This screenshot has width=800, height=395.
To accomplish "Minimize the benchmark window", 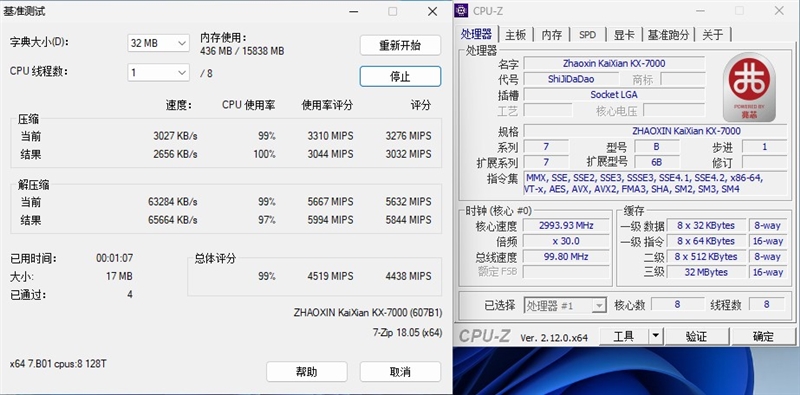I will coord(353,11).
